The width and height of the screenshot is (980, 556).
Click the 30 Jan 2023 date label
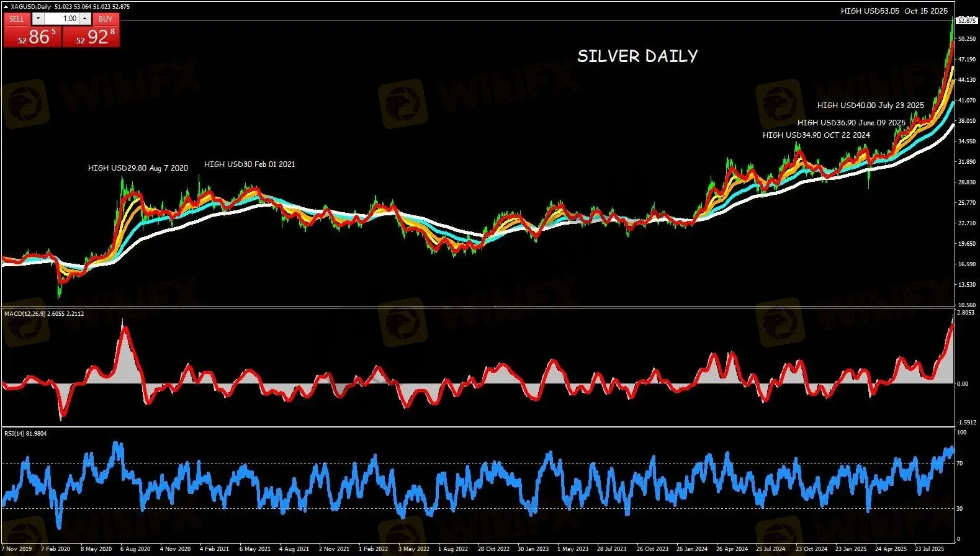pyautogui.click(x=533, y=549)
